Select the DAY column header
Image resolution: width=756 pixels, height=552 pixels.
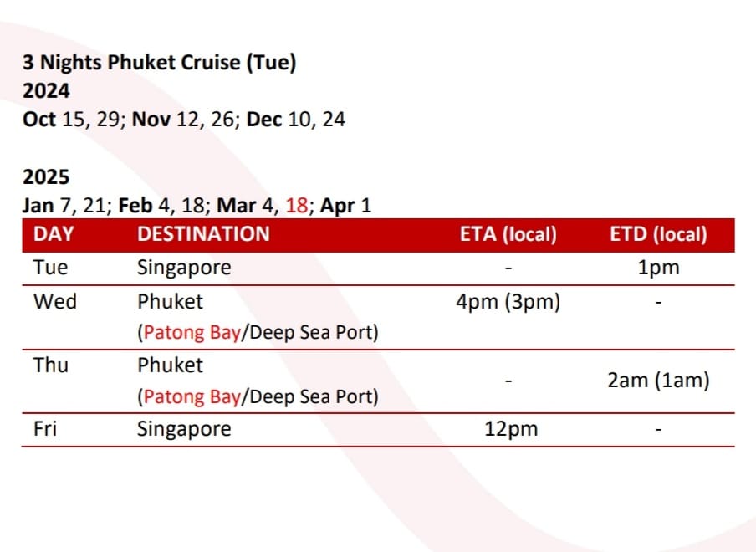tap(53, 235)
